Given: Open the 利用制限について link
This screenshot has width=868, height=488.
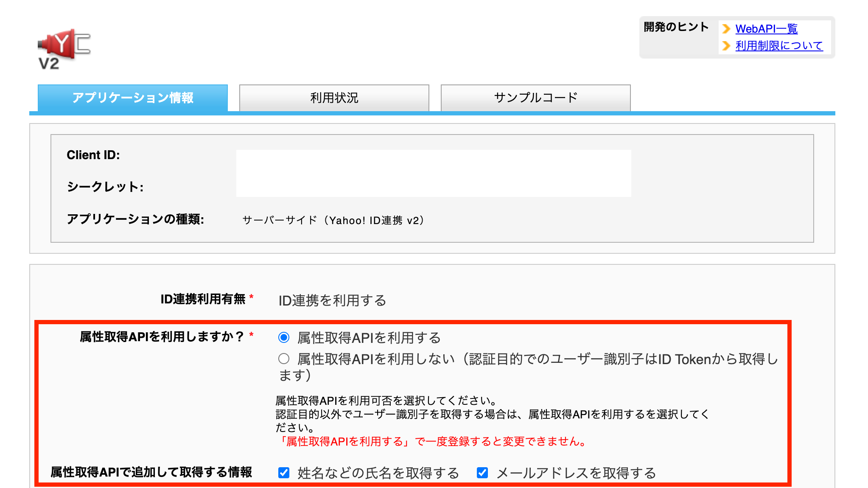Looking at the screenshot, I should [780, 45].
